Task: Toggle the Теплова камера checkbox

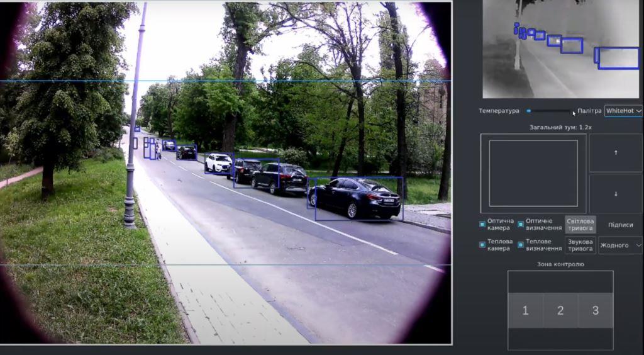Action: (x=482, y=244)
